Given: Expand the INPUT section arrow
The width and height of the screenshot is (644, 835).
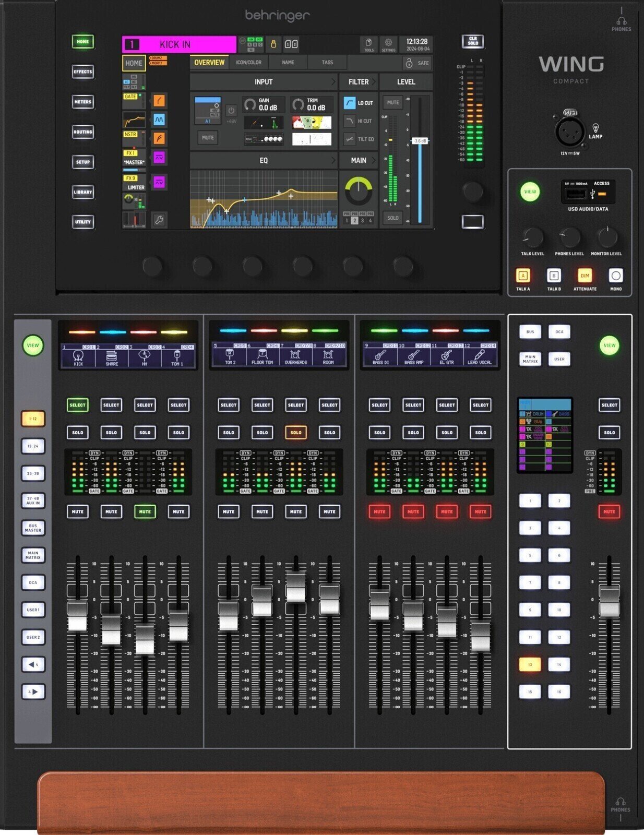Looking at the screenshot, I should pyautogui.click(x=333, y=82).
